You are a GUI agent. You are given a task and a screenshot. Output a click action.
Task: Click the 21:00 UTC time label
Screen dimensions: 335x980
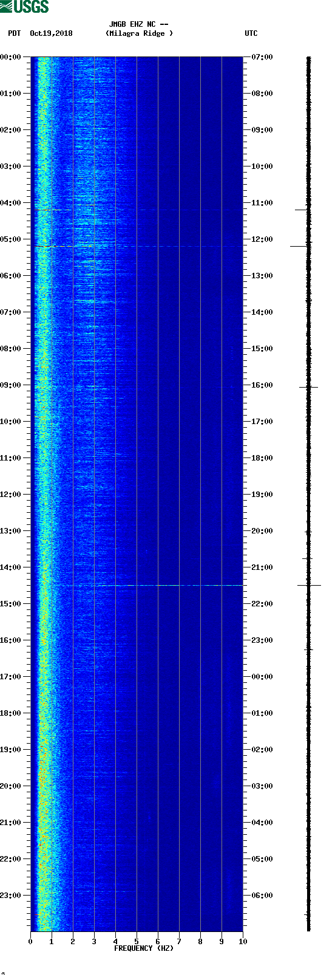click(x=262, y=567)
